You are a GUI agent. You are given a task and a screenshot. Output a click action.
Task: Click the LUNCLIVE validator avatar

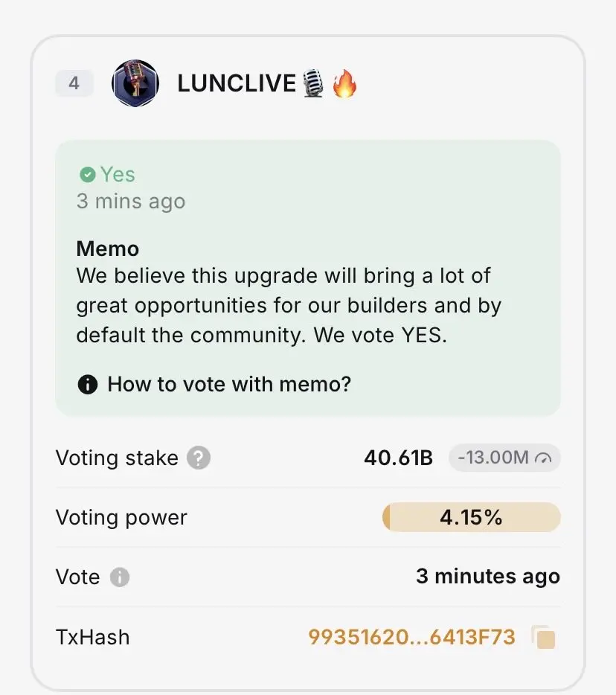pyautogui.click(x=135, y=83)
